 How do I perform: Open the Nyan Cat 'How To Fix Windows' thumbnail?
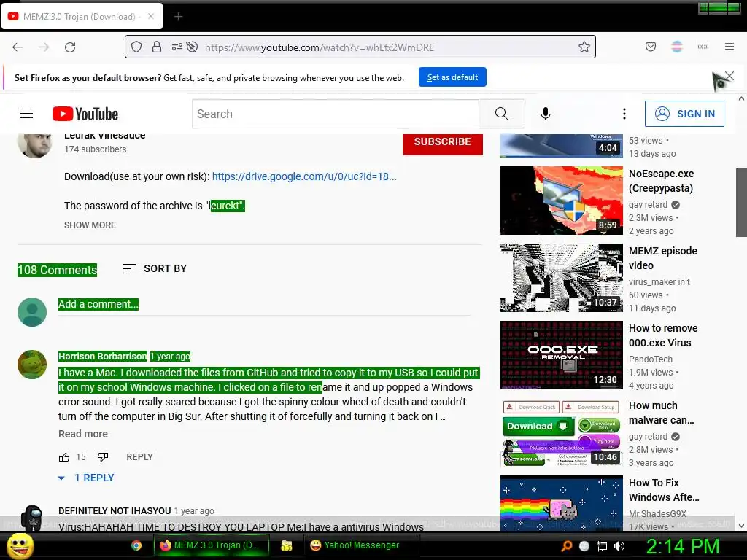pyautogui.click(x=561, y=503)
